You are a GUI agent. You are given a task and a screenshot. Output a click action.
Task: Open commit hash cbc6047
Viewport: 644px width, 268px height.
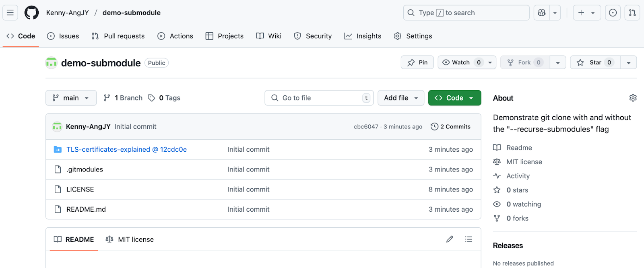coord(366,127)
